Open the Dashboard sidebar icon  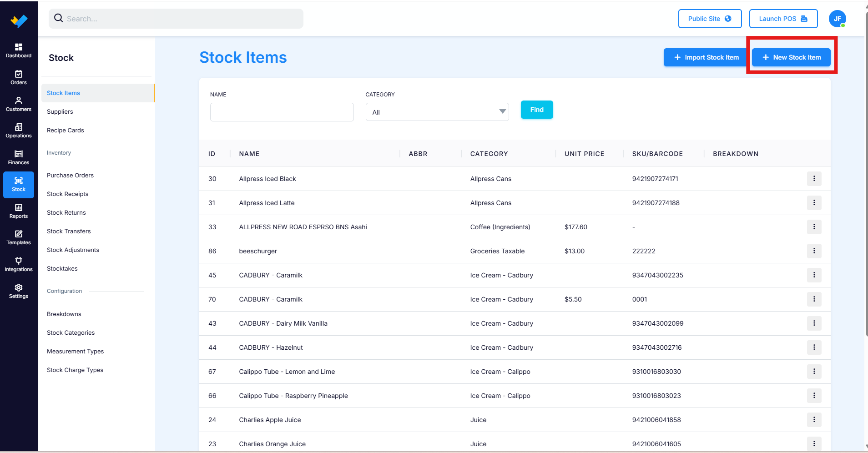click(x=19, y=50)
